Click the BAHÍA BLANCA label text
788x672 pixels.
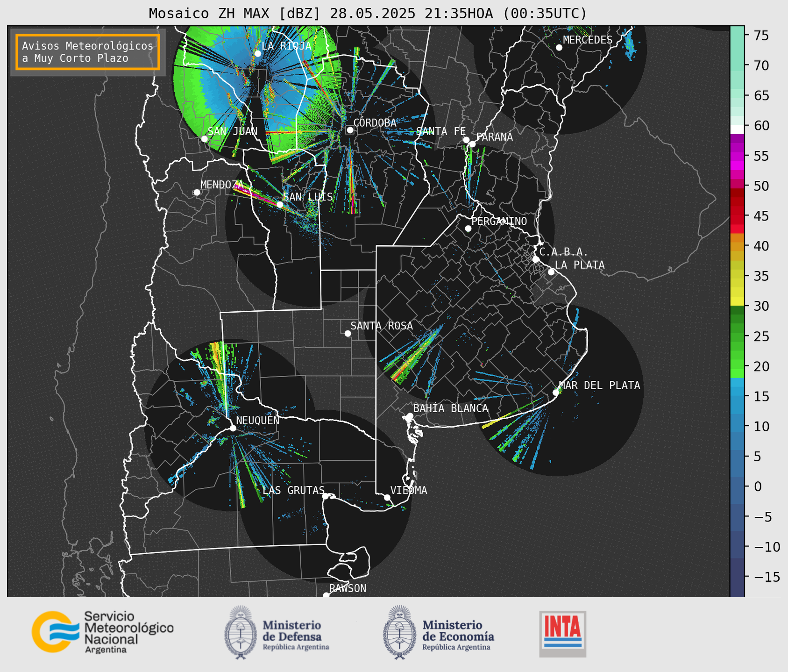[451, 408]
